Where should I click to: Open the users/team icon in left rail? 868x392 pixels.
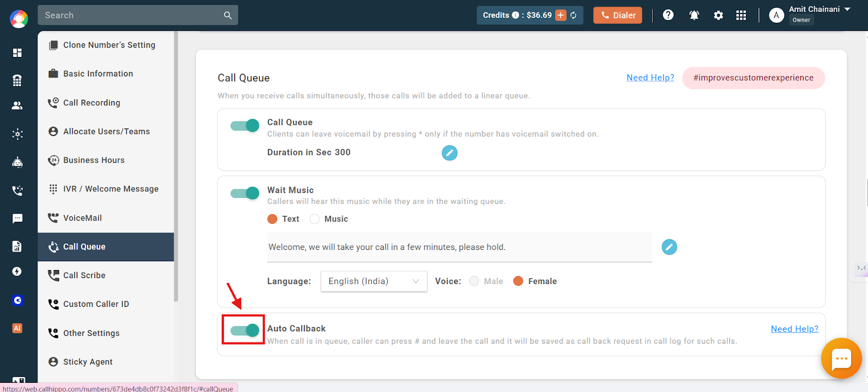click(x=17, y=106)
